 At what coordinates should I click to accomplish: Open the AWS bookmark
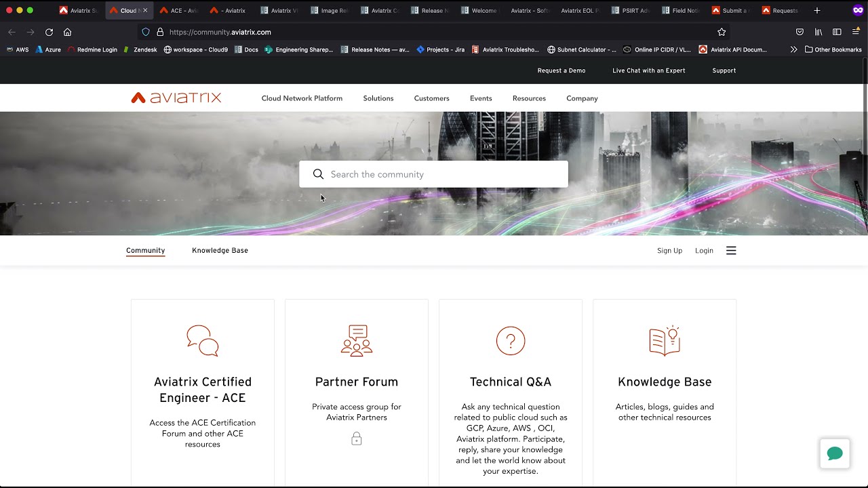(17, 49)
